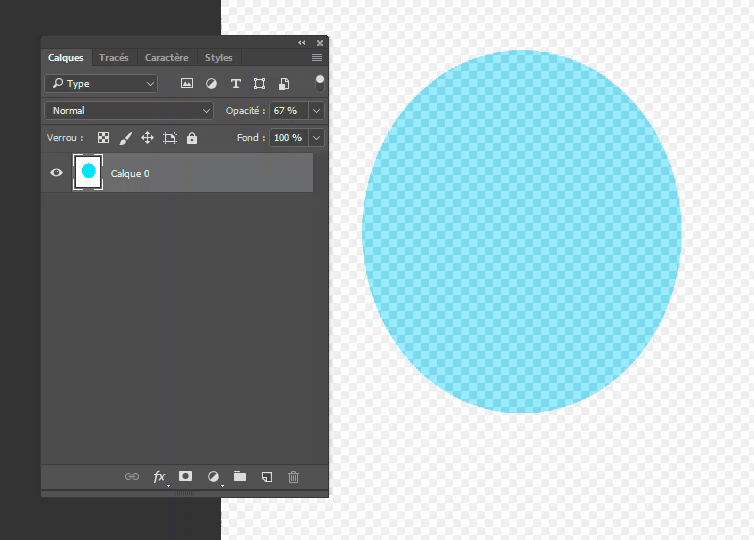Viewport: 754px width, 540px height.
Task: Click the cyan circle on canvas
Action: (522, 231)
